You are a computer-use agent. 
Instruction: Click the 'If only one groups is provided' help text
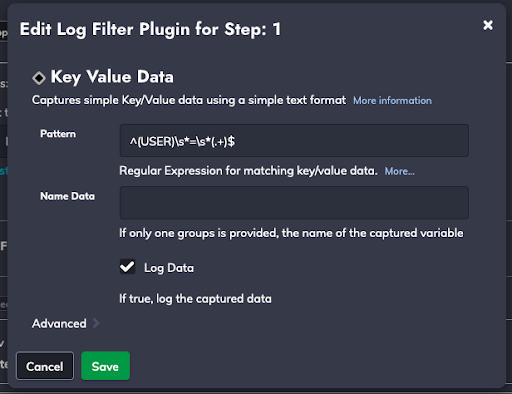coord(291,233)
